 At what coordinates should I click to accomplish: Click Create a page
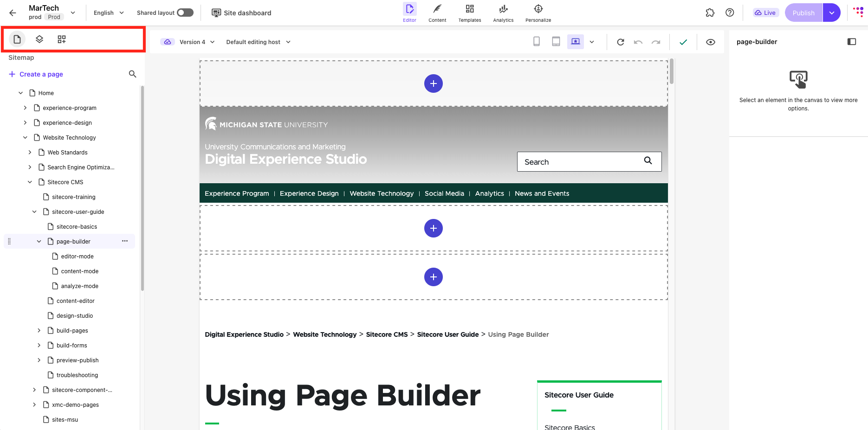coord(36,74)
